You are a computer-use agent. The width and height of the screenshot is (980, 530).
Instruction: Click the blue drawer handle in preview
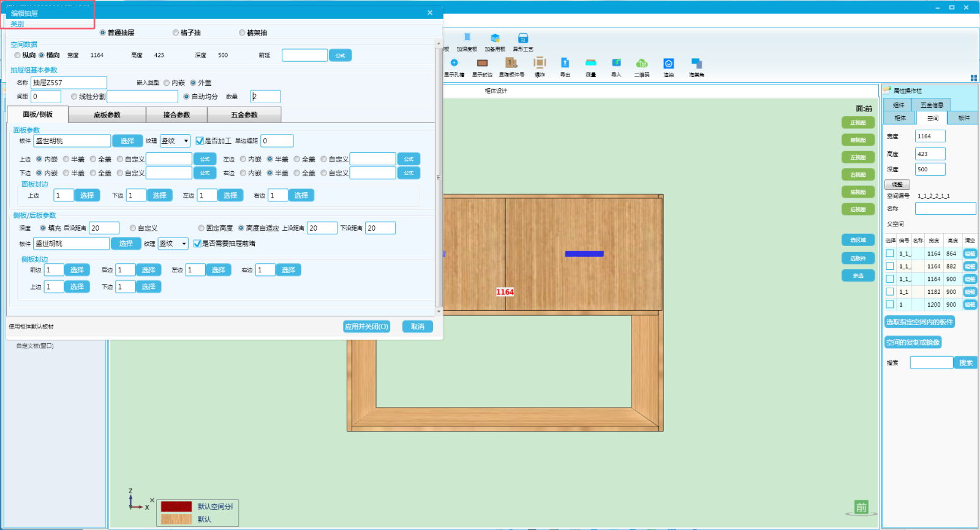tap(584, 253)
